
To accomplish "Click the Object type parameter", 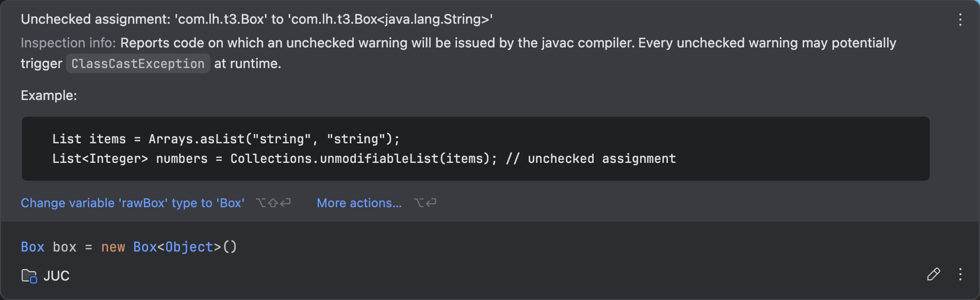I will (x=189, y=247).
